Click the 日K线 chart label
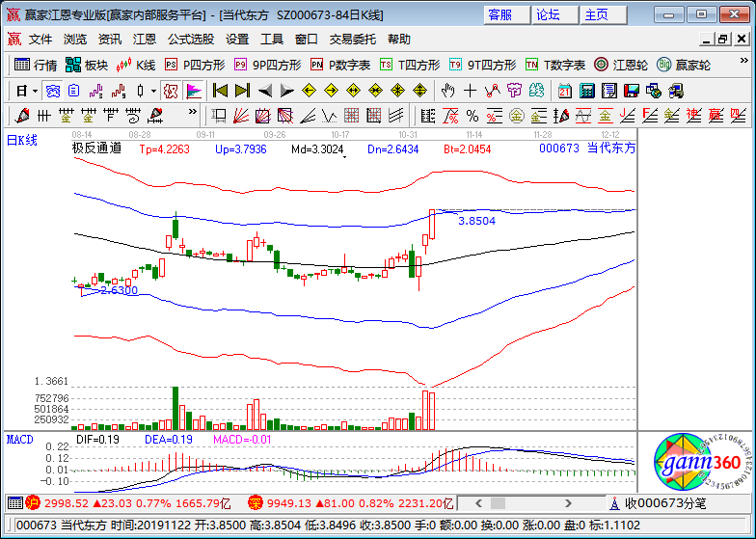The width and height of the screenshot is (756, 539). [x=21, y=141]
